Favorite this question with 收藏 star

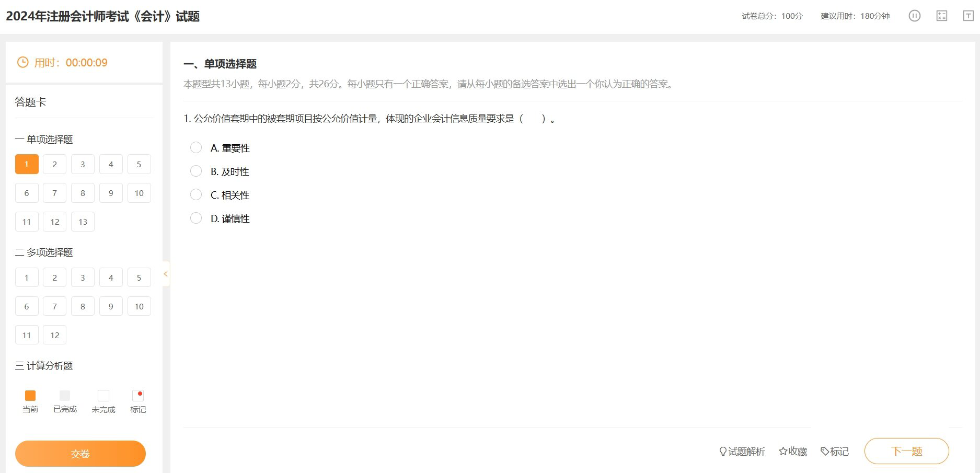[x=792, y=451]
